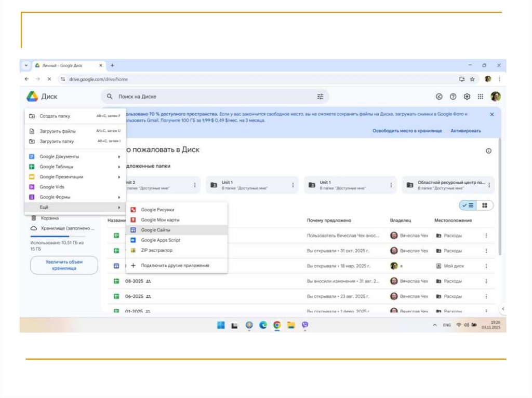Expand Google Документы submenu arrow
532x398 pixels.
coord(119,157)
